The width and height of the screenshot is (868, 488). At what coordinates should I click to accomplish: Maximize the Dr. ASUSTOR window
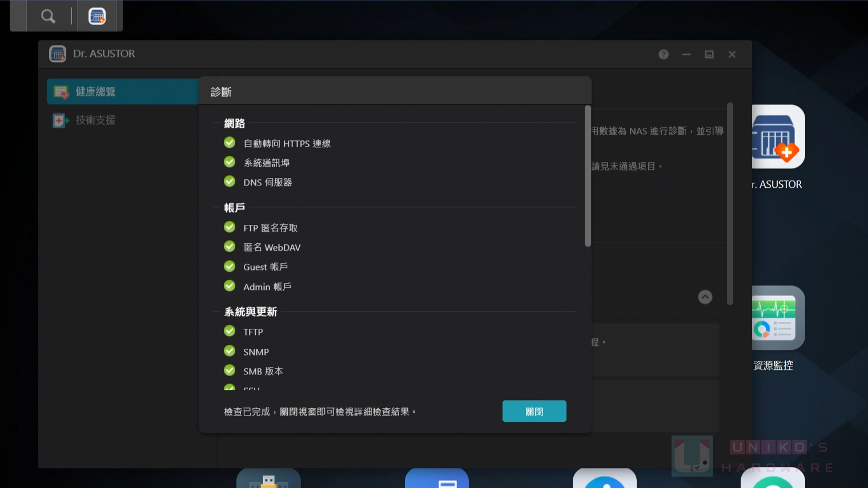709,54
